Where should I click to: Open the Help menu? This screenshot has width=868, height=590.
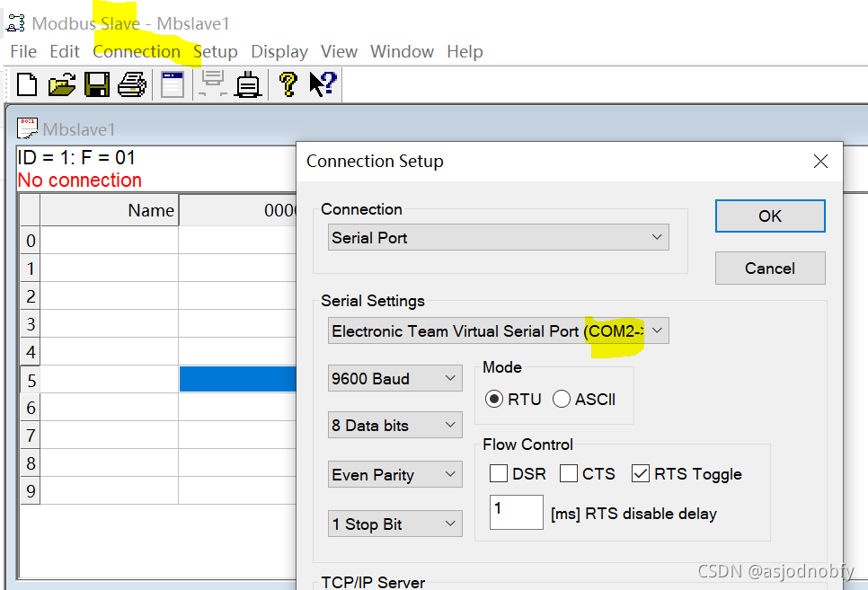pos(465,51)
